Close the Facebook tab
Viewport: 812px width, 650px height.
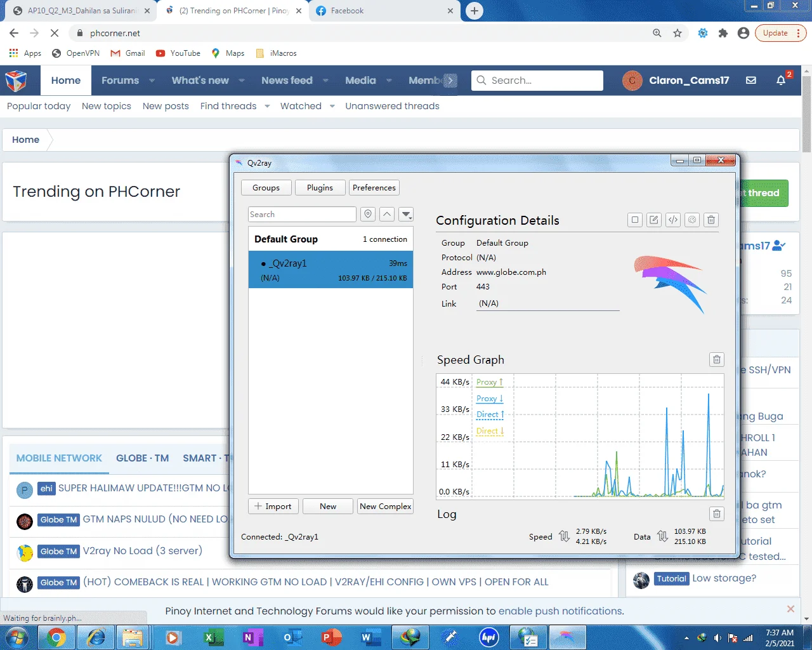(x=450, y=11)
